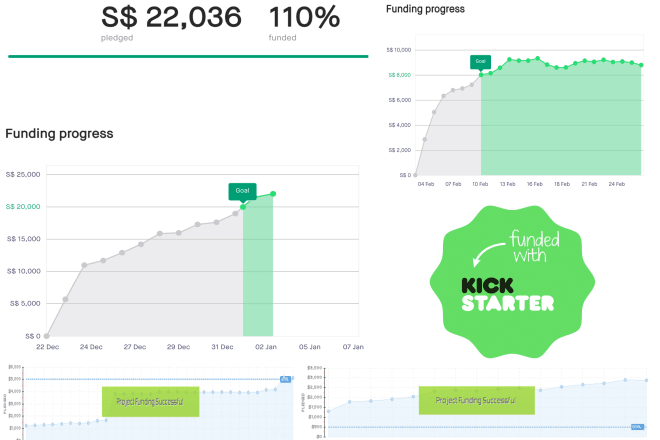Screen dimensions: 660x440
Task: Click the S$ 25,000 axis label
Action: click(x=23, y=174)
